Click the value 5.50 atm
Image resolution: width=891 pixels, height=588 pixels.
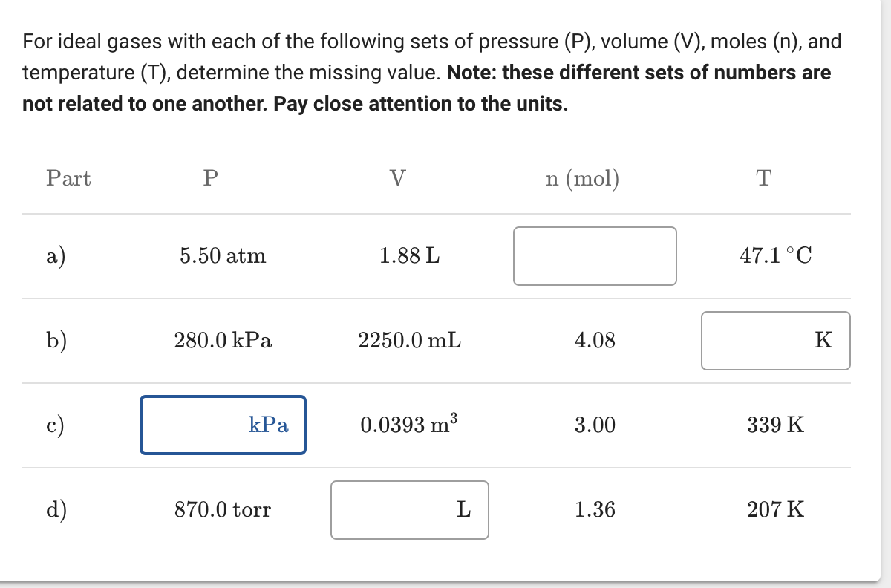223,256
